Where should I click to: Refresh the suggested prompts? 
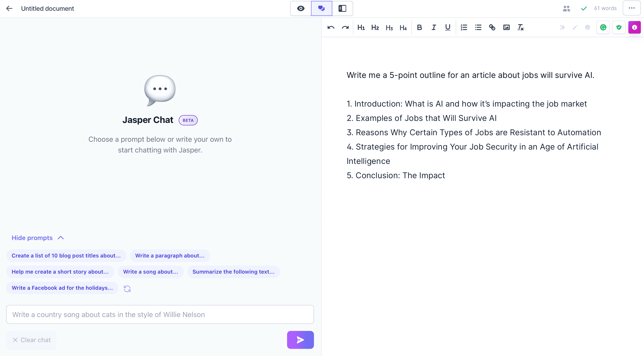pos(127,289)
